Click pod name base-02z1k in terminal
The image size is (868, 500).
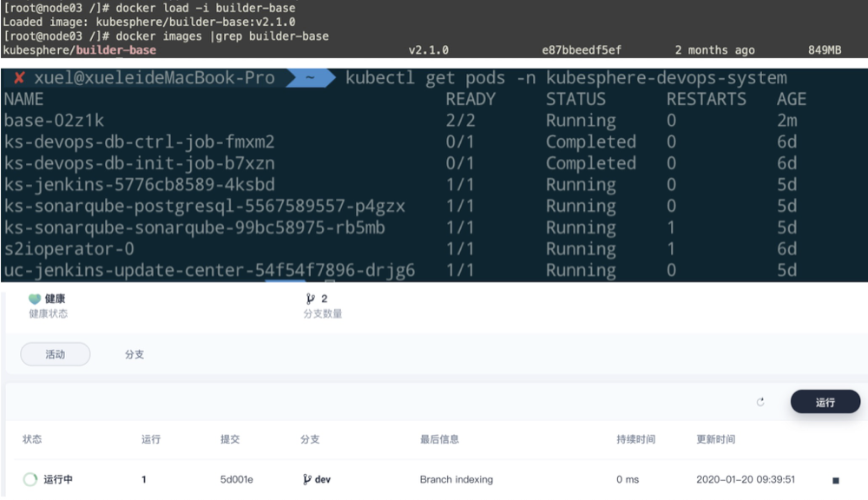pos(54,121)
